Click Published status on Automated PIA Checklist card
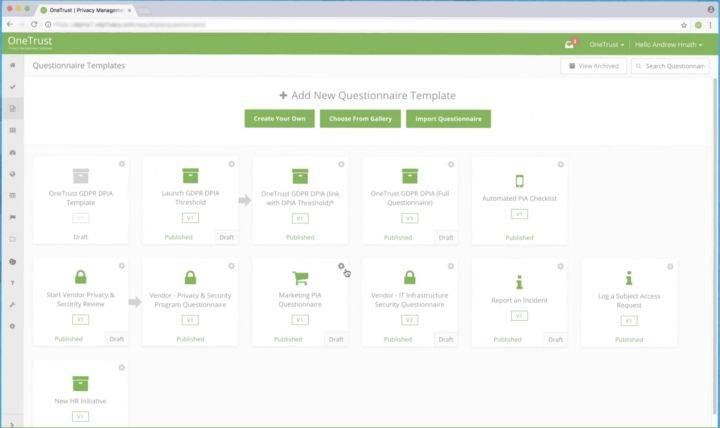The height and width of the screenshot is (428, 720). 519,237
